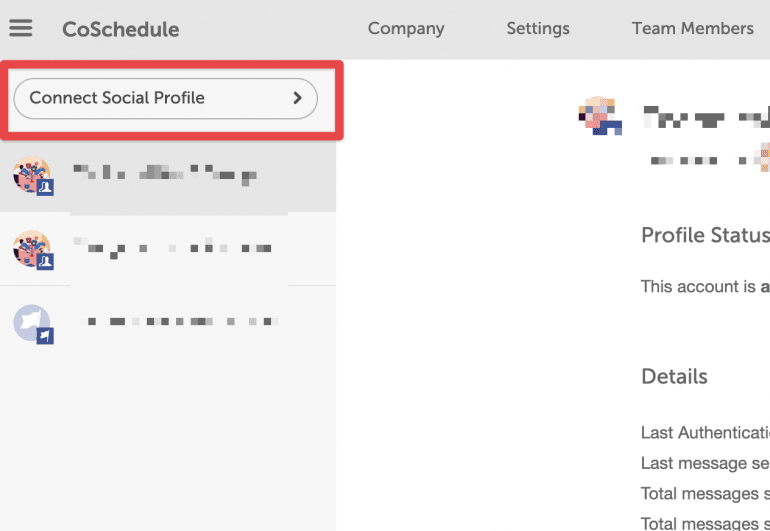Select the second profile's blurred name
The width and height of the screenshot is (770, 531).
[x=172, y=248]
